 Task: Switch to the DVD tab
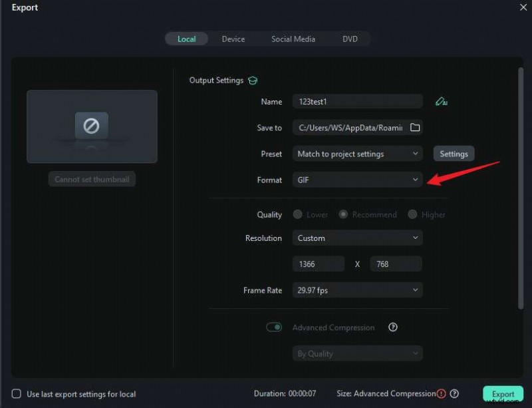point(350,39)
